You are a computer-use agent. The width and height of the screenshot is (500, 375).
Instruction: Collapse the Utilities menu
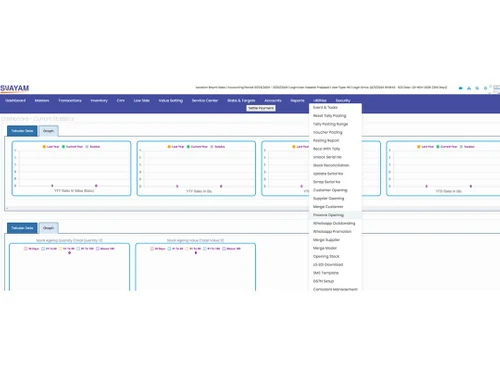pos(320,100)
